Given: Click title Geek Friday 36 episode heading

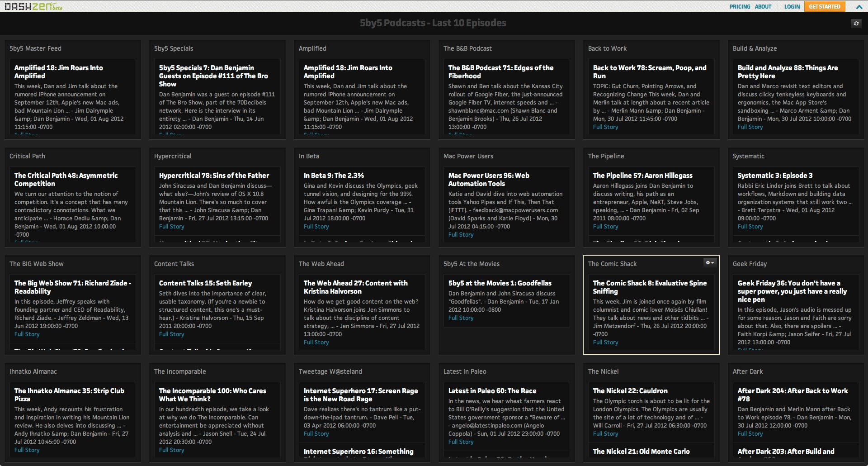Looking at the screenshot, I should tap(792, 291).
